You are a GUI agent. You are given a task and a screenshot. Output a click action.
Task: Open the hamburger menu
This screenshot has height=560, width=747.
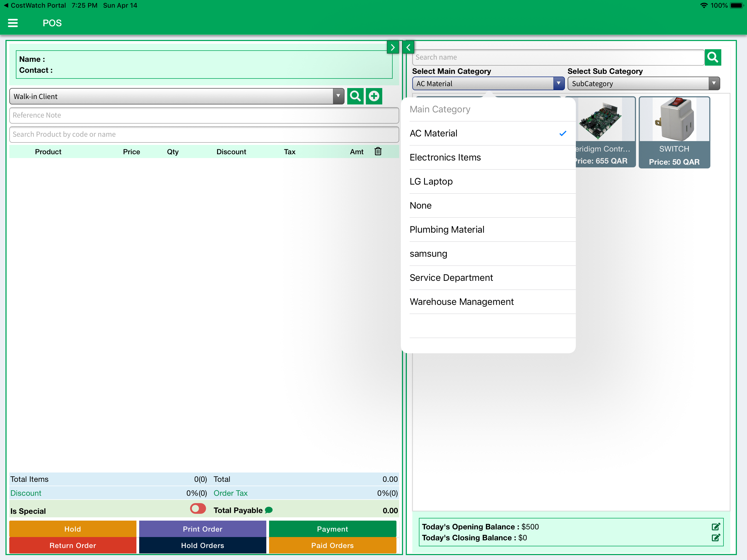13,23
